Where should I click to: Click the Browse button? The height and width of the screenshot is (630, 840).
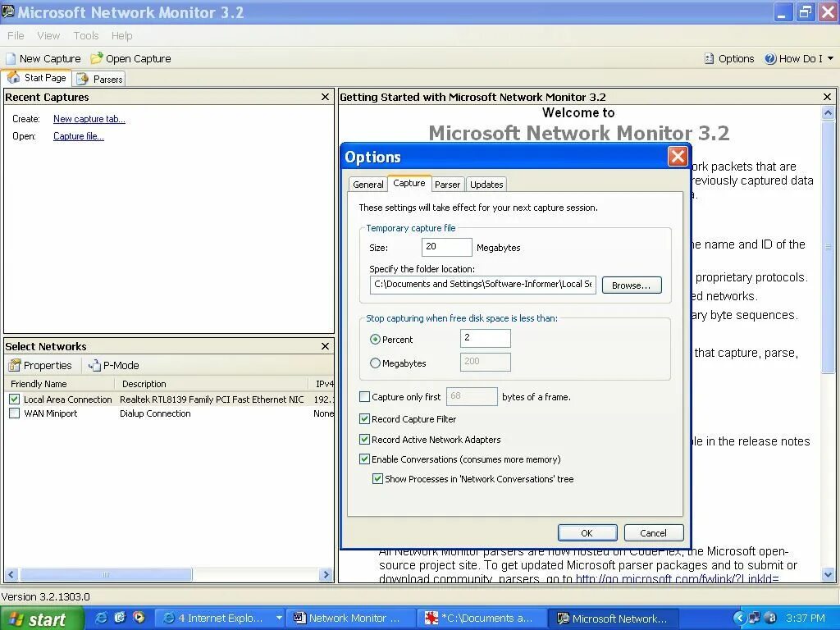[x=632, y=285]
